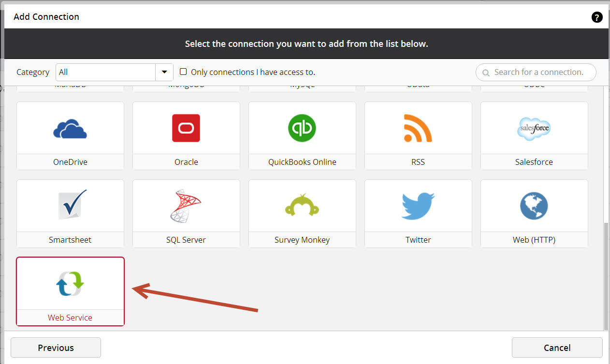
Task: Go back with the Previous button
Action: [56, 348]
